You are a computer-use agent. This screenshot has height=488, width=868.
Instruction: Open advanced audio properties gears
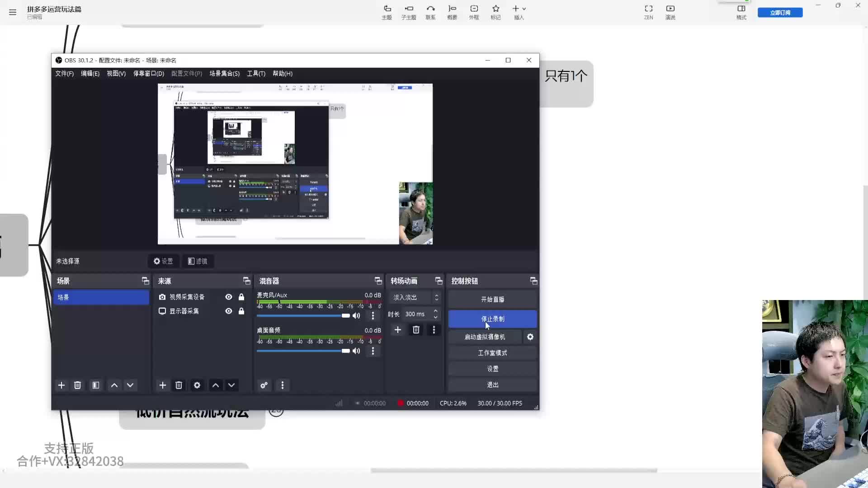pyautogui.click(x=264, y=385)
